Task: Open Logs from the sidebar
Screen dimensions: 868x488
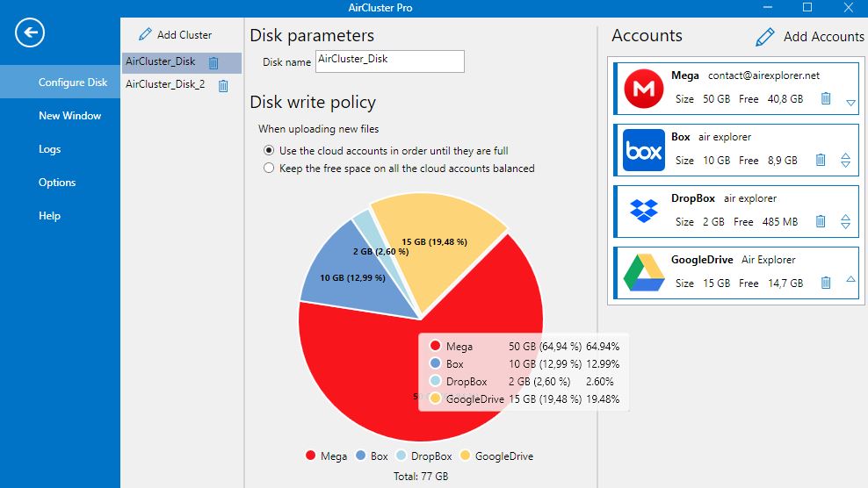Action: (50, 149)
